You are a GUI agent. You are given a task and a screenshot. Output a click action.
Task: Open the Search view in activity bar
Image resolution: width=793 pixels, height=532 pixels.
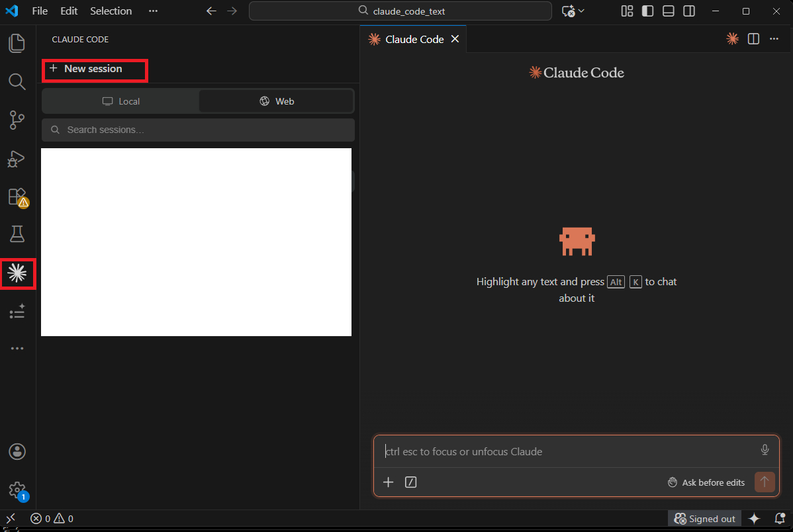click(x=17, y=81)
